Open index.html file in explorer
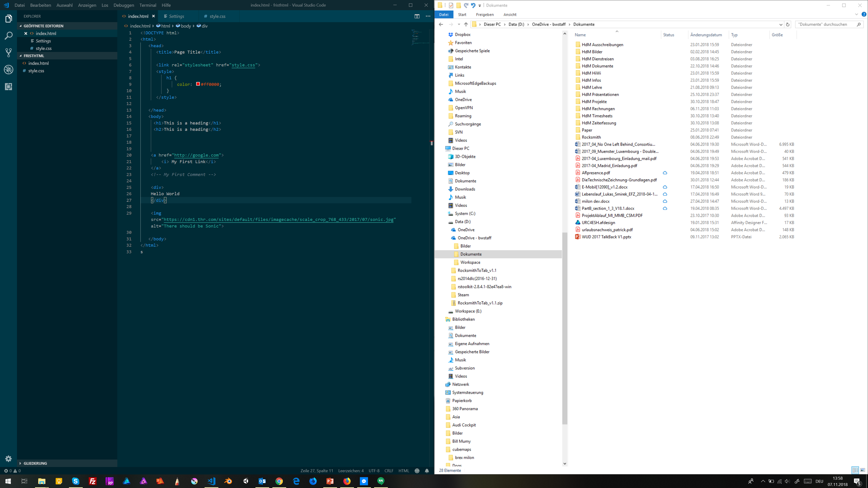 tap(38, 63)
